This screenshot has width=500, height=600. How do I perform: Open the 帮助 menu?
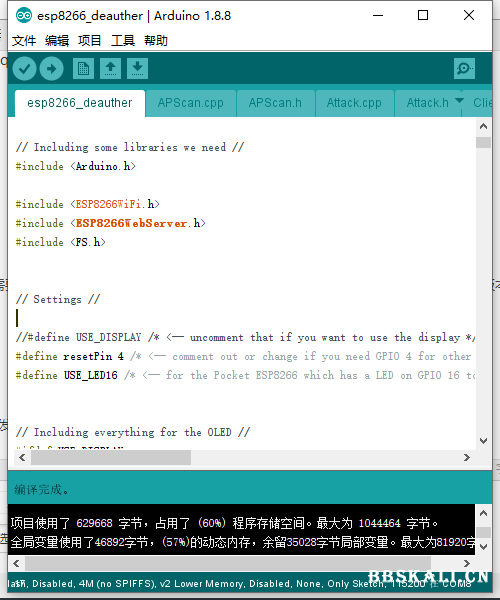tap(156, 40)
